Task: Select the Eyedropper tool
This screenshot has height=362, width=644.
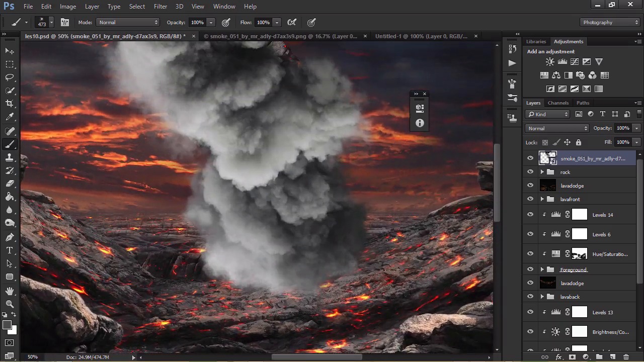Action: click(x=10, y=117)
